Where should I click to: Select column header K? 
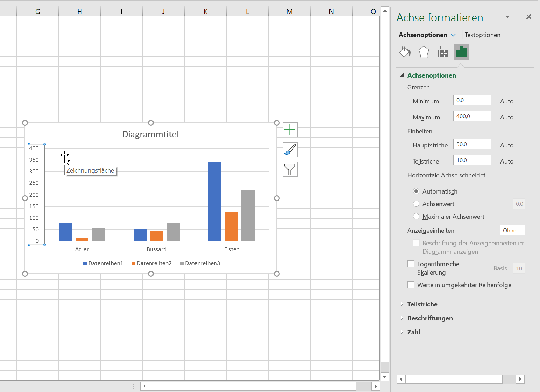click(x=205, y=12)
